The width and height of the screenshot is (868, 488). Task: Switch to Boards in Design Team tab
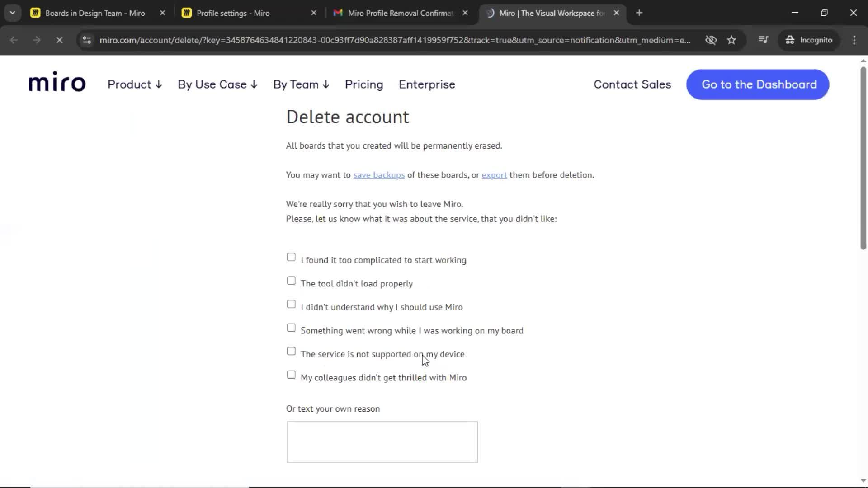(x=95, y=13)
